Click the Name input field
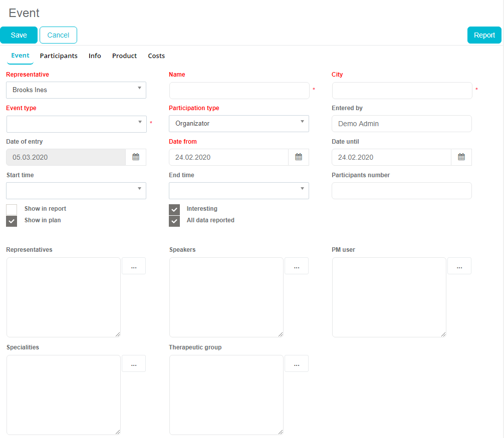This screenshot has width=504, height=438. tap(239, 91)
